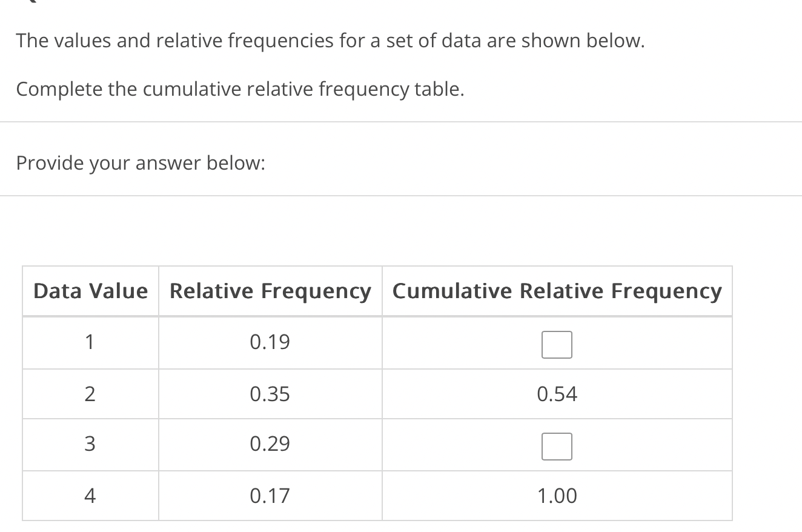The height and width of the screenshot is (532, 802).
Task: Select the Relative Frequency column header
Action: click(270, 291)
